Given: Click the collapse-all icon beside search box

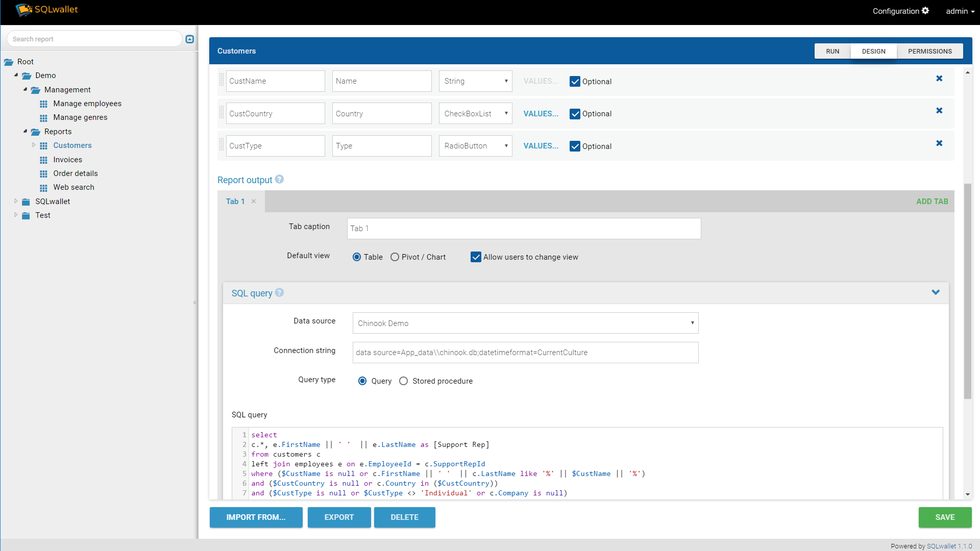Looking at the screenshot, I should [190, 39].
